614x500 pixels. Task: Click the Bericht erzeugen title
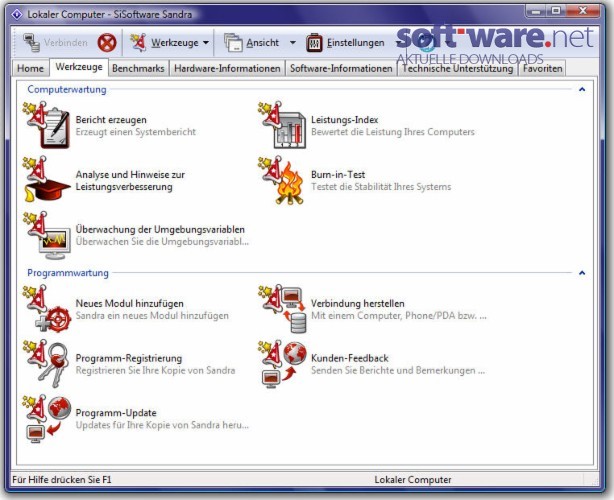(111, 120)
